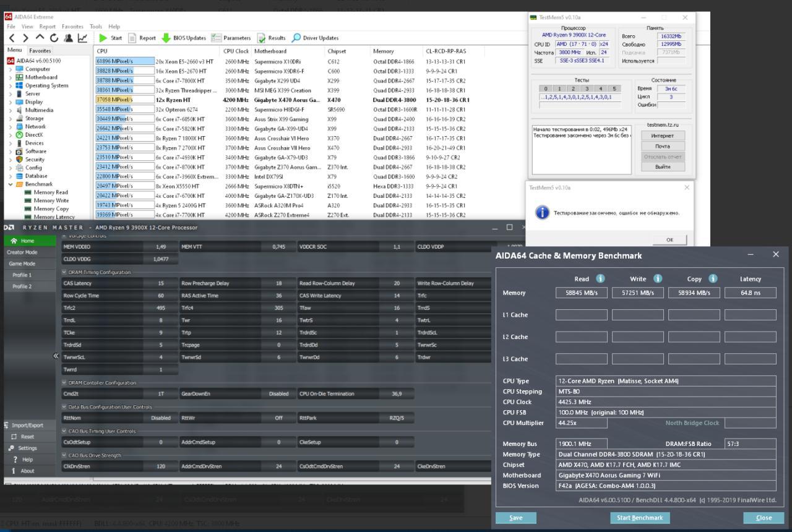This screenshot has height=532, width=792.
Task: Click the Driver Updates magnifier icon
Action: point(296,38)
